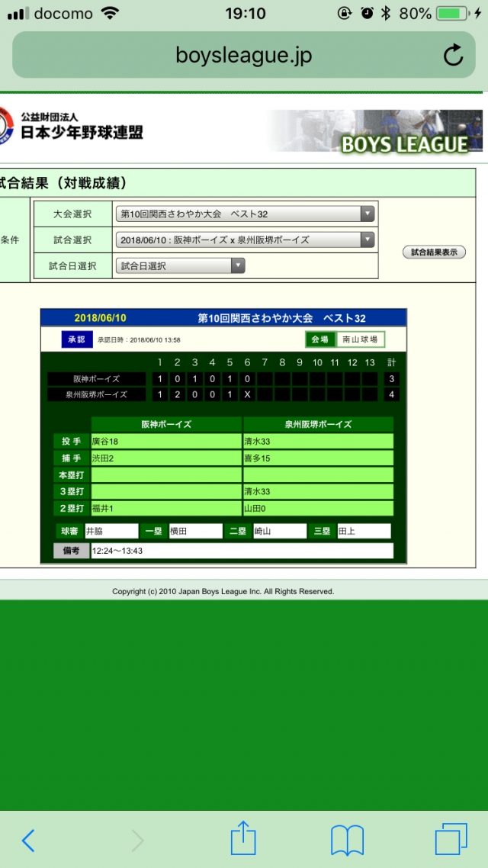Screen dimensions: 488x868
Task: Show open tabs with the tabs icon
Action: [x=451, y=839]
